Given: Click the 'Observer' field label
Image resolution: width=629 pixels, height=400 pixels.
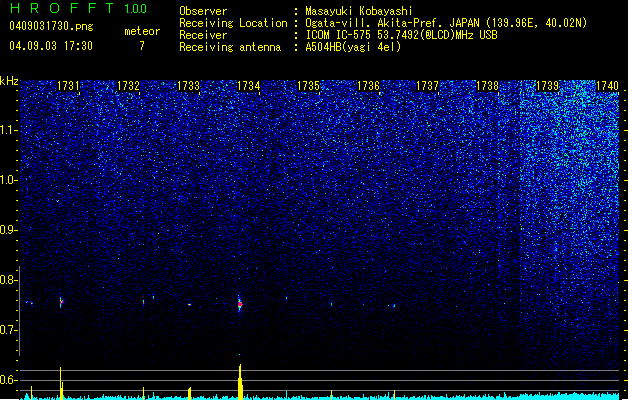Looking at the screenshot, I should coord(203,11).
